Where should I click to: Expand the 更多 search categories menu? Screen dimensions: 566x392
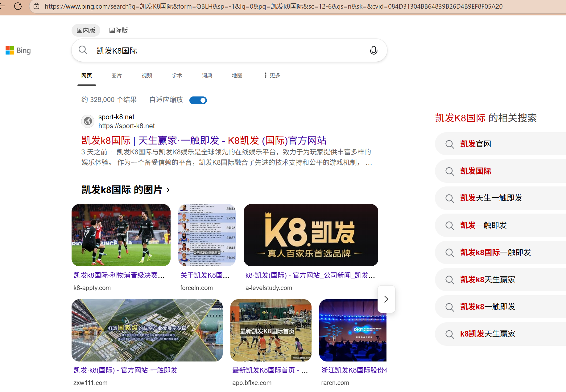(x=272, y=75)
